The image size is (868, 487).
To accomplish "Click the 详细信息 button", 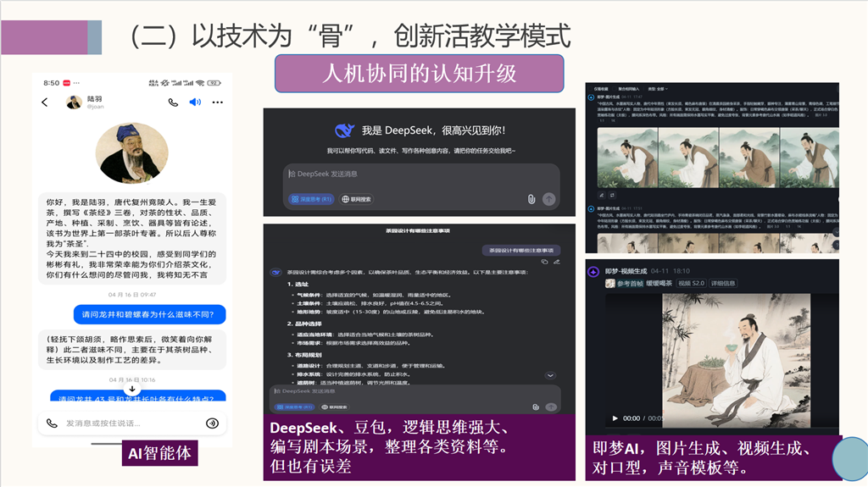I will [x=723, y=284].
